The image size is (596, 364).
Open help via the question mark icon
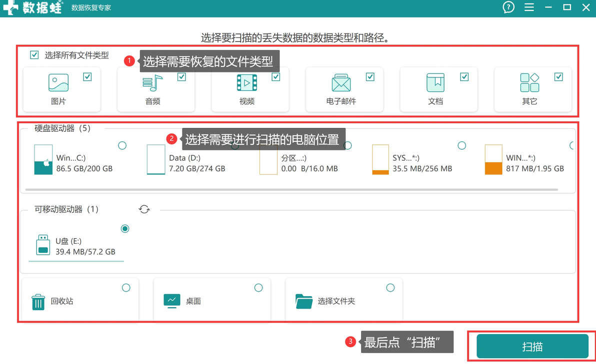pos(508,7)
